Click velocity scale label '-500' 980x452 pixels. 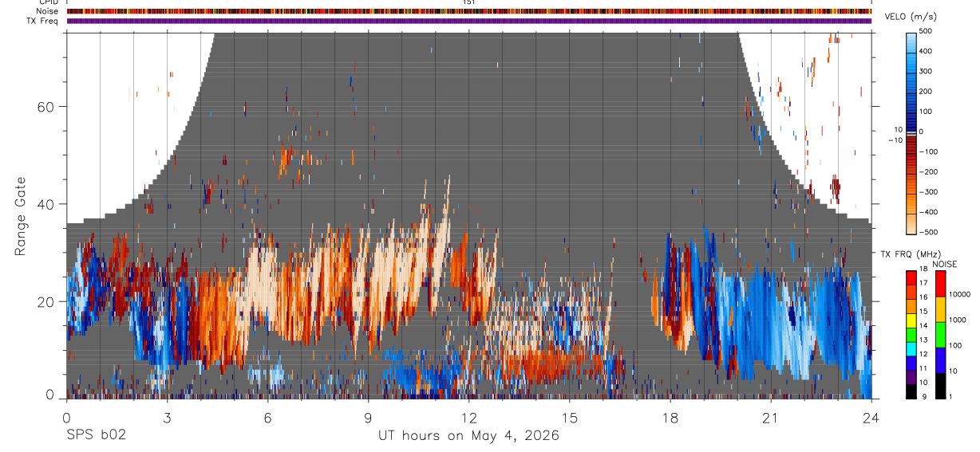927,232
